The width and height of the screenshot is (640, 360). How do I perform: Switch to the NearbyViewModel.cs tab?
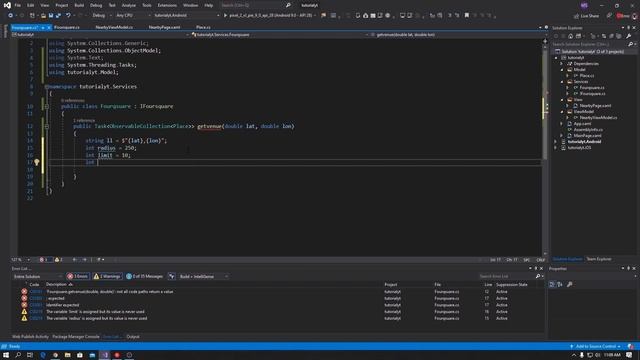click(114, 27)
